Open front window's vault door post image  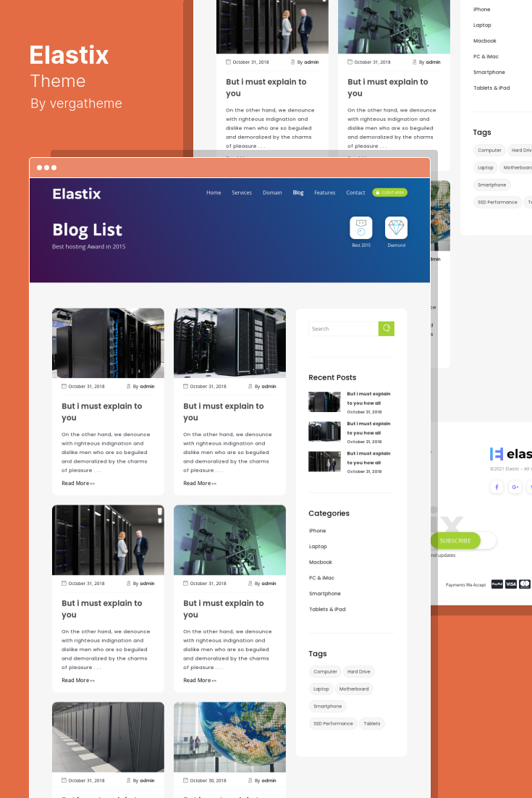(x=230, y=540)
